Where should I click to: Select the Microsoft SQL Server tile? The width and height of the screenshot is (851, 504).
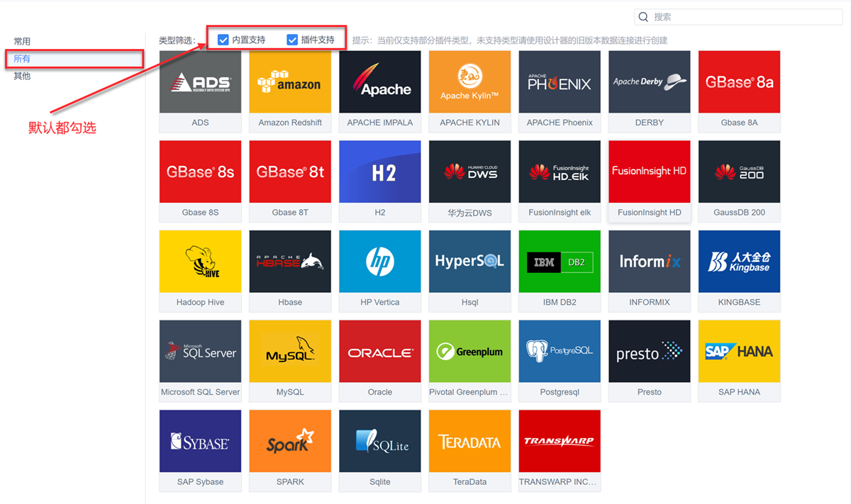pyautogui.click(x=200, y=362)
